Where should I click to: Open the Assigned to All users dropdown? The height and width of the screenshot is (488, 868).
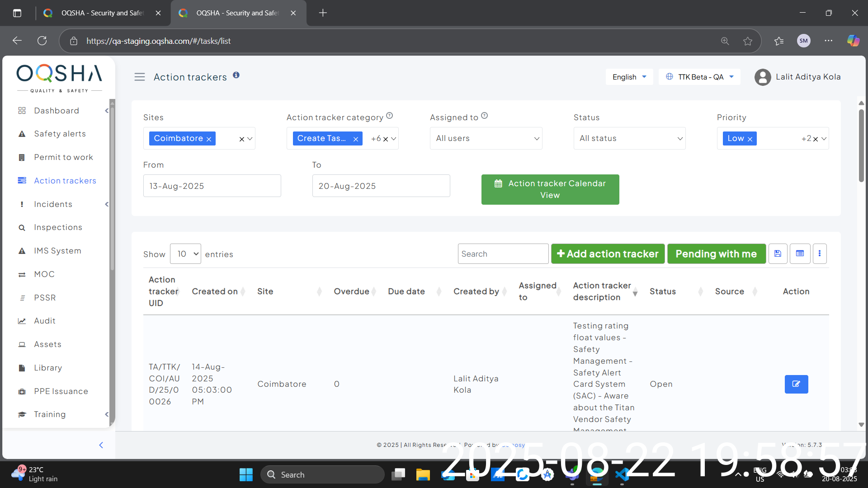(x=486, y=138)
